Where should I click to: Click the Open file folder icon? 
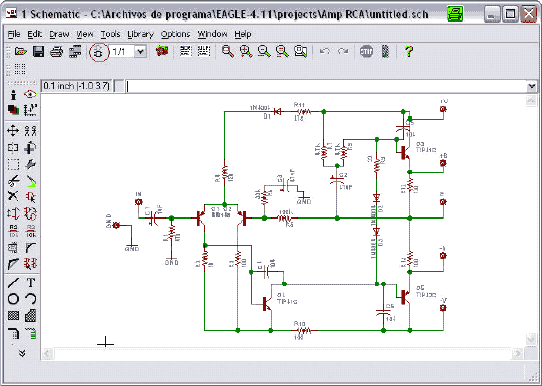click(x=21, y=52)
